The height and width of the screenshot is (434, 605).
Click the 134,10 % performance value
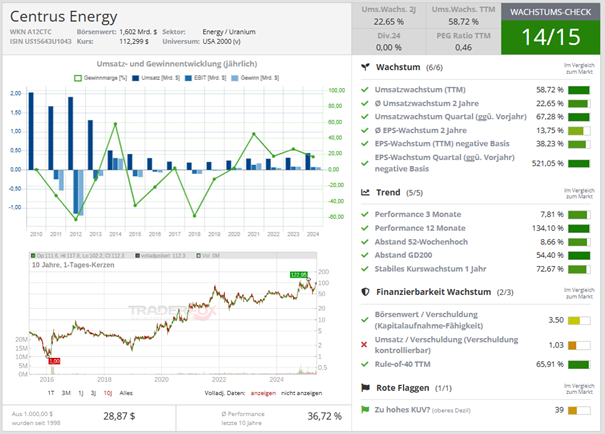click(x=548, y=228)
